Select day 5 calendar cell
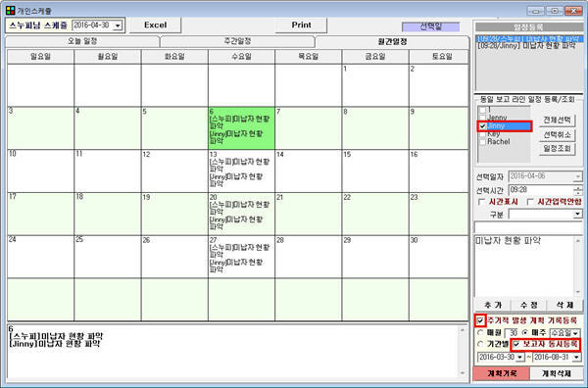588x388 pixels. 174,128
